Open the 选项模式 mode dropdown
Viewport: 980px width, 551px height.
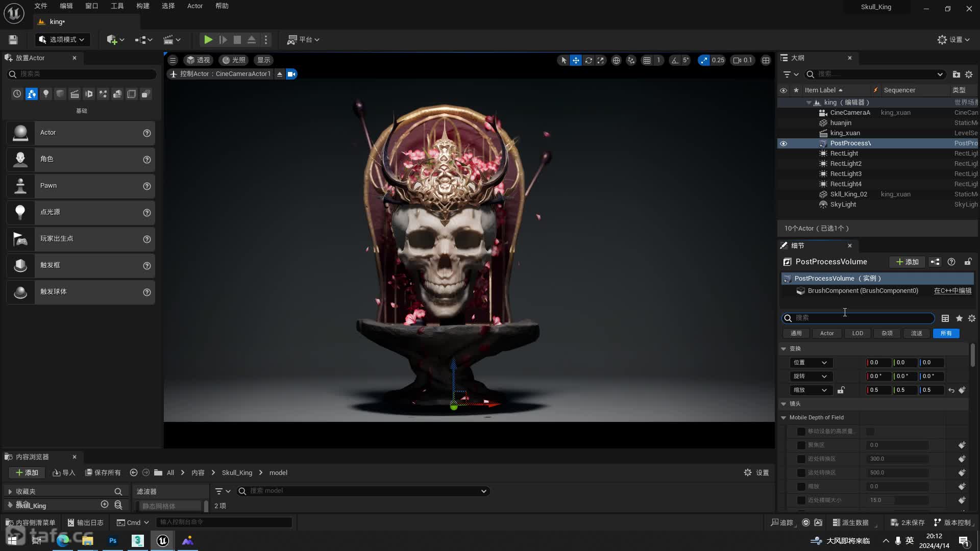pyautogui.click(x=62, y=39)
